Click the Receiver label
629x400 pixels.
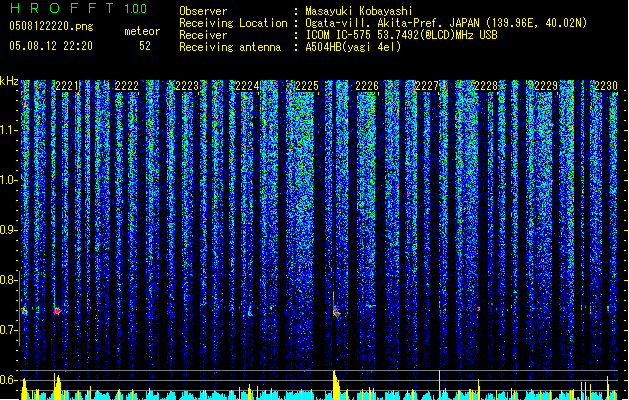tap(203, 35)
